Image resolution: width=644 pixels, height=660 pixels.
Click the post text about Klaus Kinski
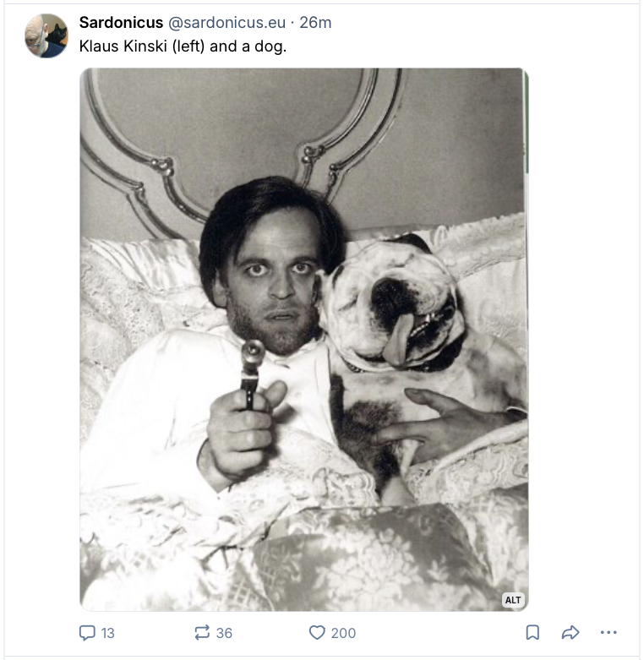tap(183, 46)
